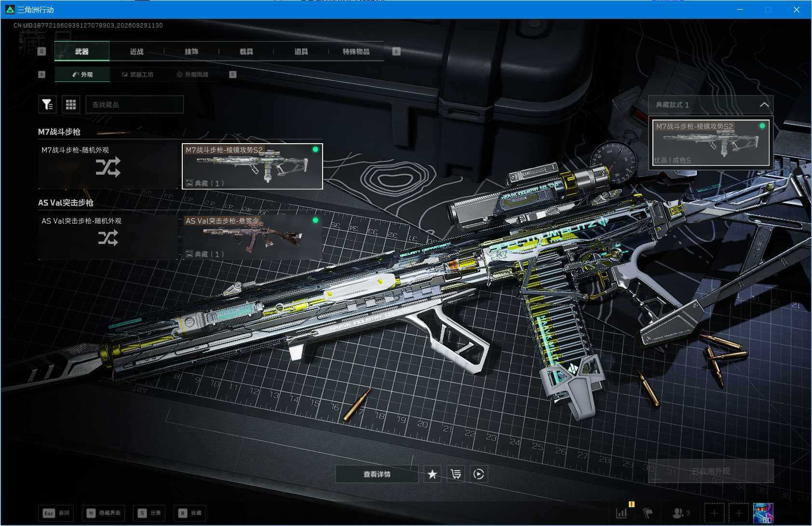Click the H 隐藏界面 button

104,513
